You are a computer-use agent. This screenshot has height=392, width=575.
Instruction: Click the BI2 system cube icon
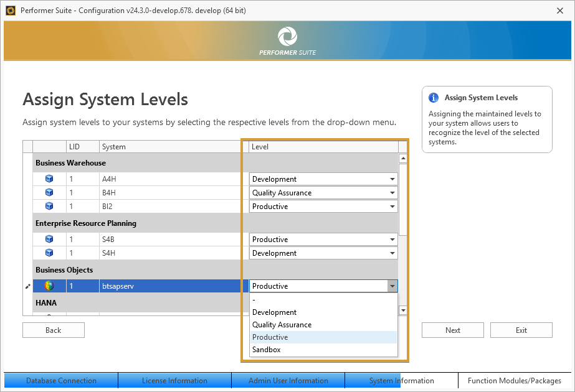coord(49,207)
